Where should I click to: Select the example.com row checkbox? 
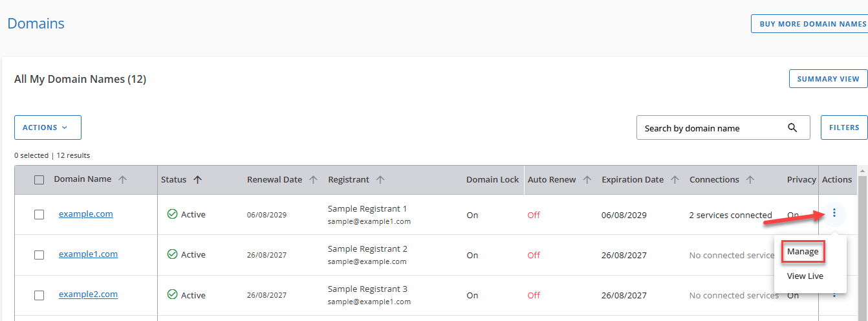(x=39, y=214)
